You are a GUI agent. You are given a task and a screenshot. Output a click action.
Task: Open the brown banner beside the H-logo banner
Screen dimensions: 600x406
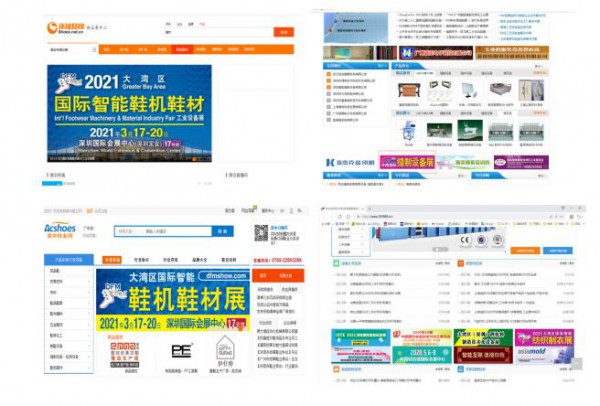pyautogui.click(x=512, y=53)
